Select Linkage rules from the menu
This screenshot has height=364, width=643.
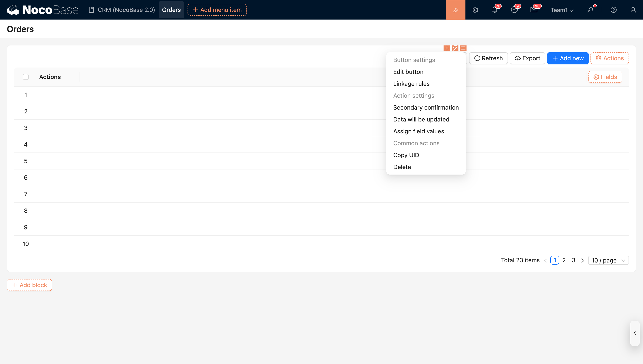pos(411,84)
